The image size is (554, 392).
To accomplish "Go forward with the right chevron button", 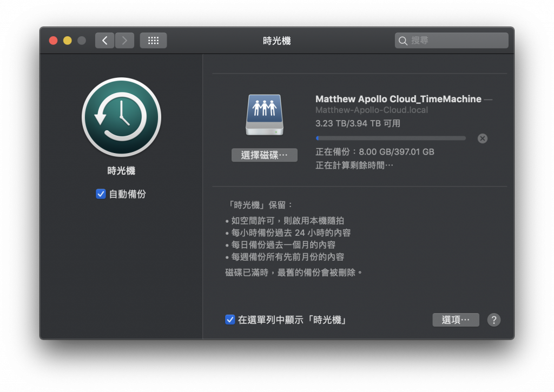I will (124, 41).
